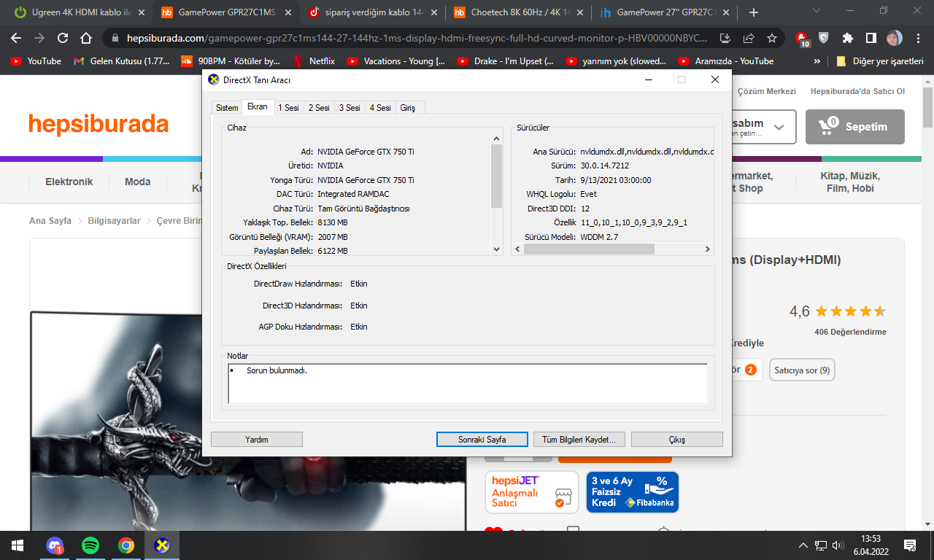Bookmark this page with the star icon
The width and height of the screenshot is (934, 560).
click(772, 38)
